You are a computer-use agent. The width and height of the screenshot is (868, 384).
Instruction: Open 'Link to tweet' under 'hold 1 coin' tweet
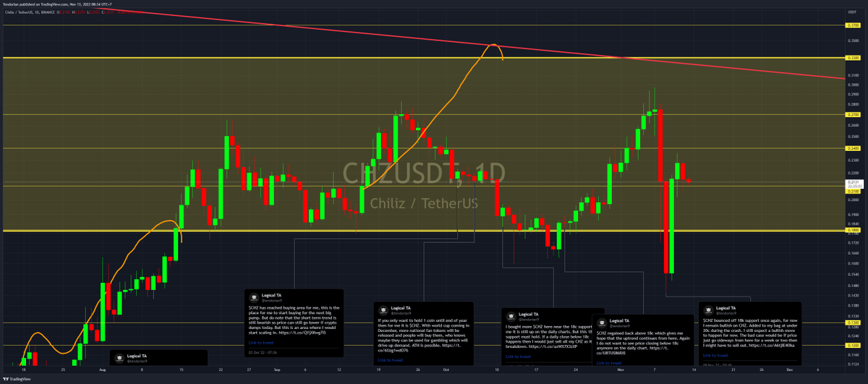[x=390, y=359]
